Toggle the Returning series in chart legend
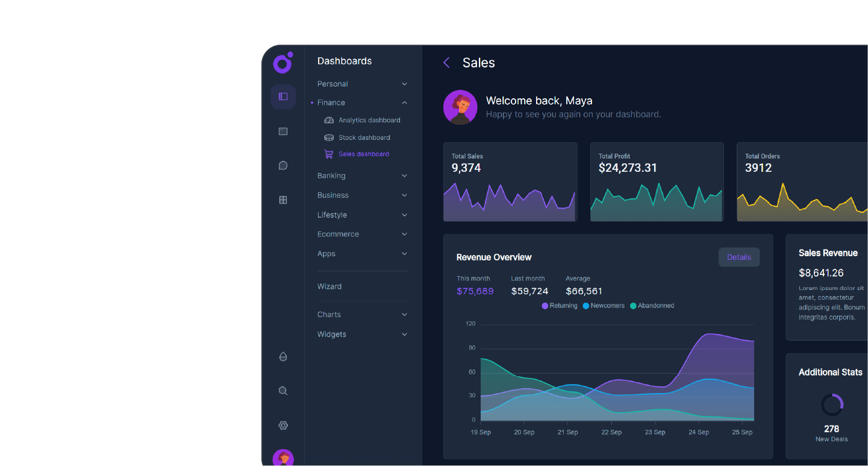 tap(559, 306)
